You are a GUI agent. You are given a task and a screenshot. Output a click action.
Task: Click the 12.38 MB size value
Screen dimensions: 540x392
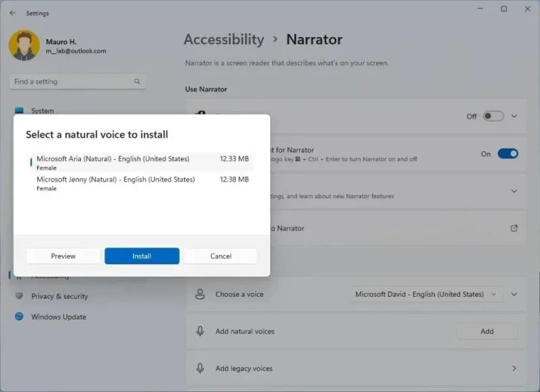234,179
